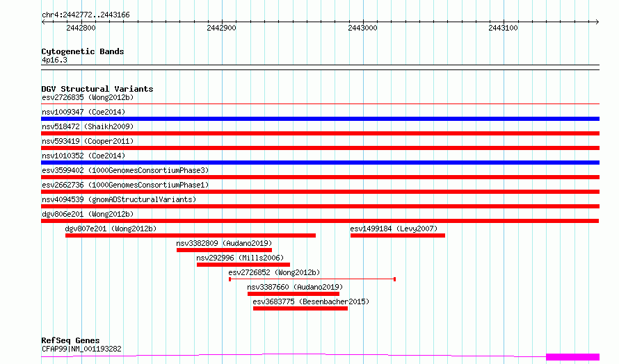The width and height of the screenshot is (619, 364).
Task: Select the nsv1009347 (Coe2014) blue bar
Action: pos(320,119)
